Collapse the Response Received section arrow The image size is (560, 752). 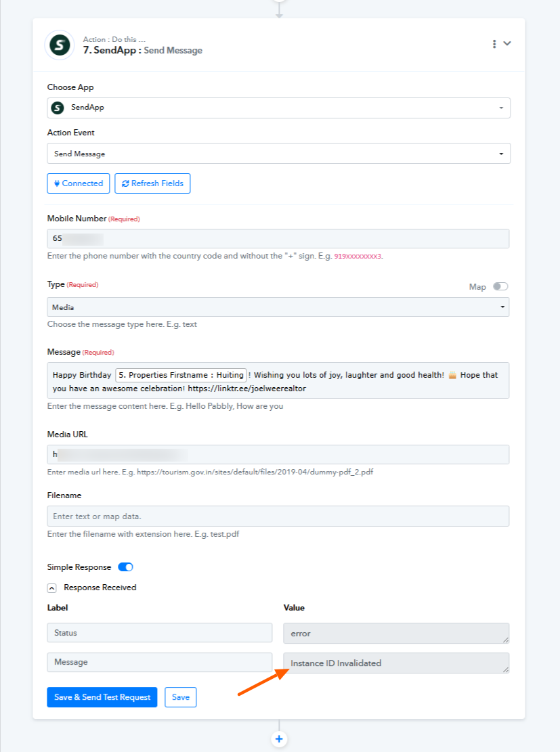click(52, 588)
